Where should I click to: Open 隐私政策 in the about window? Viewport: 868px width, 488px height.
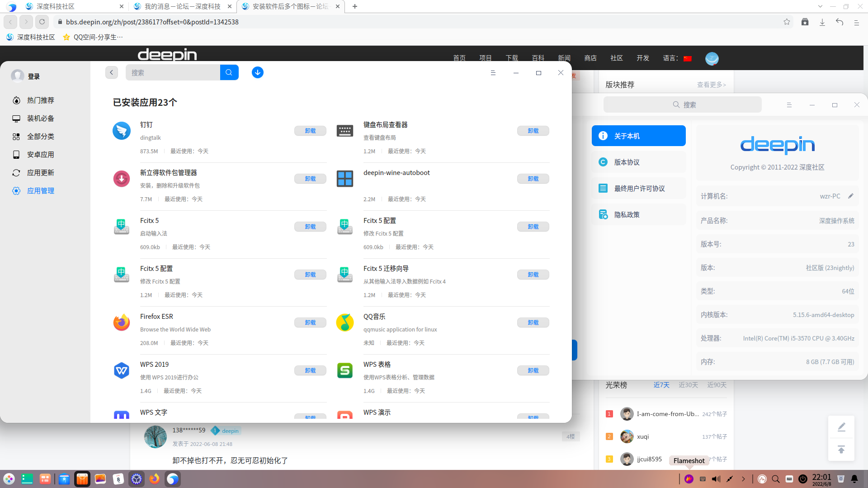click(638, 214)
